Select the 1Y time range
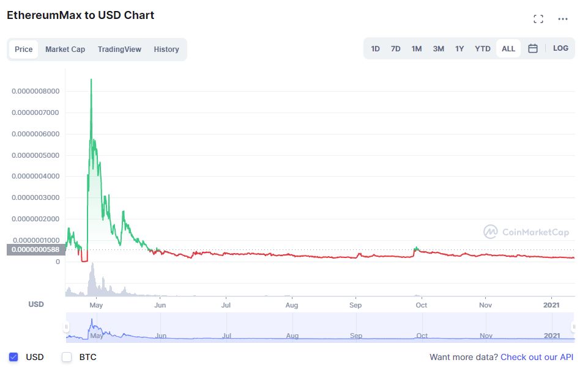This screenshot has height=368, width=588. [x=460, y=49]
